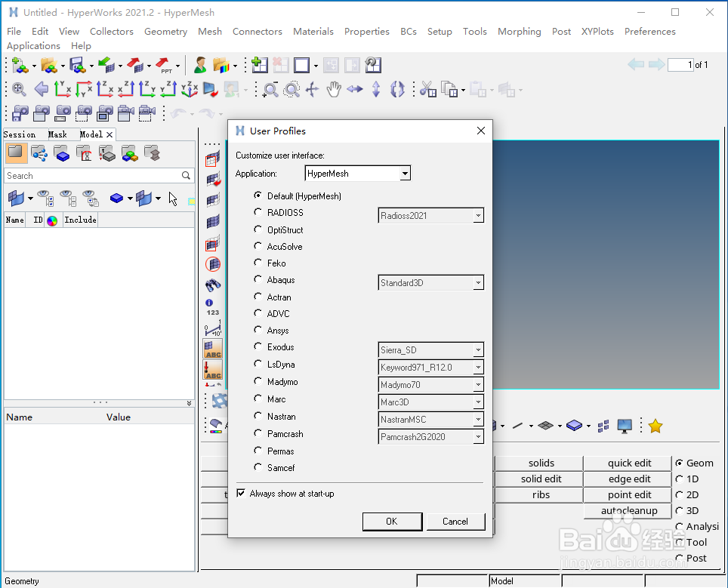Open the Geometry menu
The image size is (728, 588).
coord(165,32)
